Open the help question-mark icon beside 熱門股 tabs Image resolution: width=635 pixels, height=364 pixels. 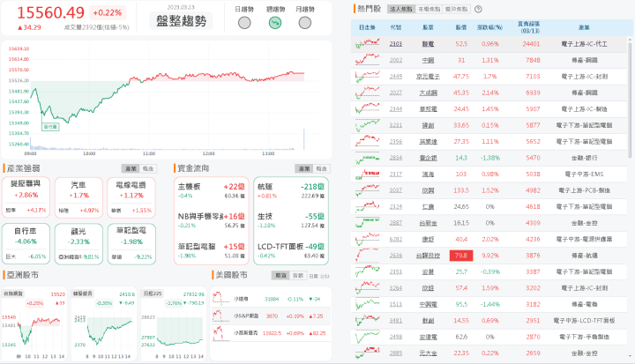478,9
